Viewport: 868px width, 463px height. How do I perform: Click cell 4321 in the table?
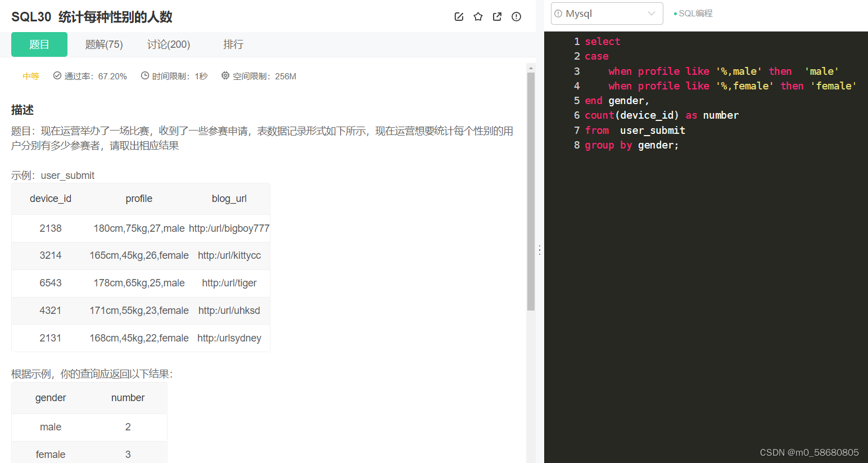[x=51, y=311]
